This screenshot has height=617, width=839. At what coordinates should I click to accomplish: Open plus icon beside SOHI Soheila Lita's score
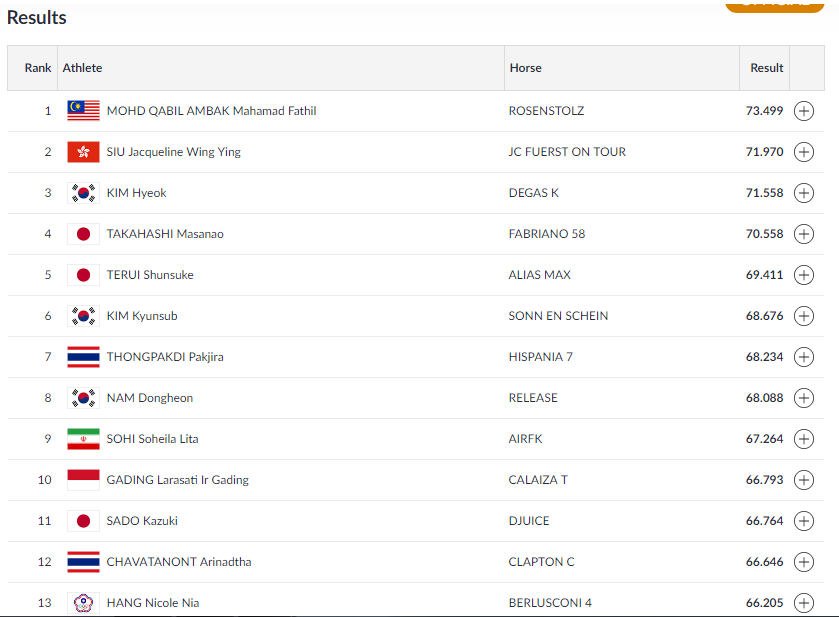click(x=804, y=439)
